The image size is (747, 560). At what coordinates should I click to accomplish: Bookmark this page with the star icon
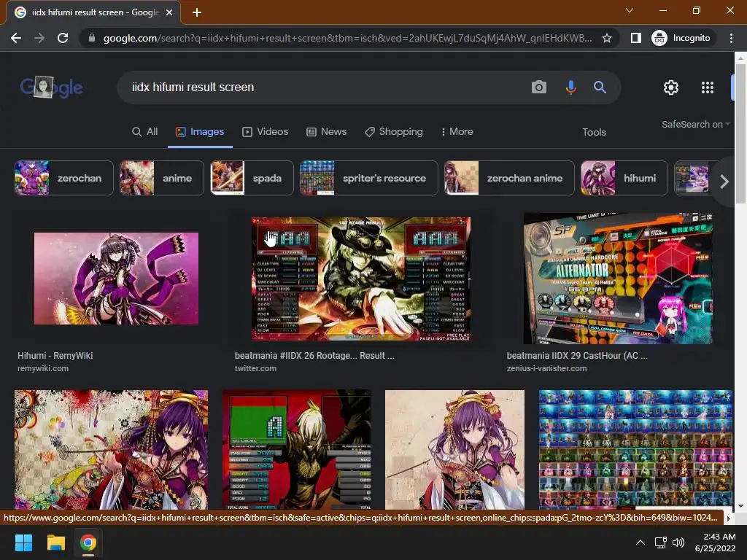tap(606, 38)
